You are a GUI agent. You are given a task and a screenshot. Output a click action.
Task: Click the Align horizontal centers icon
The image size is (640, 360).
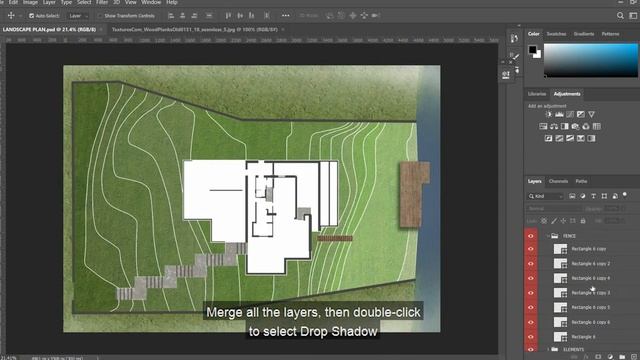coord(182,16)
